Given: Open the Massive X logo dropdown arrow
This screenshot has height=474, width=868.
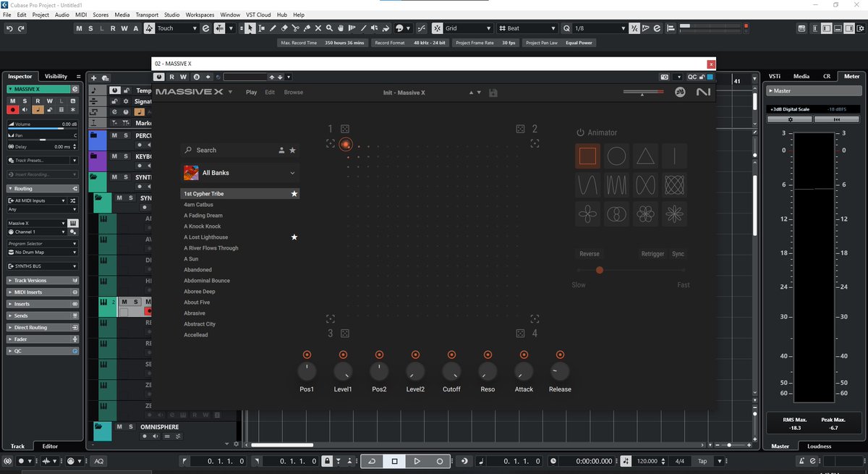Looking at the screenshot, I should pyautogui.click(x=230, y=92).
